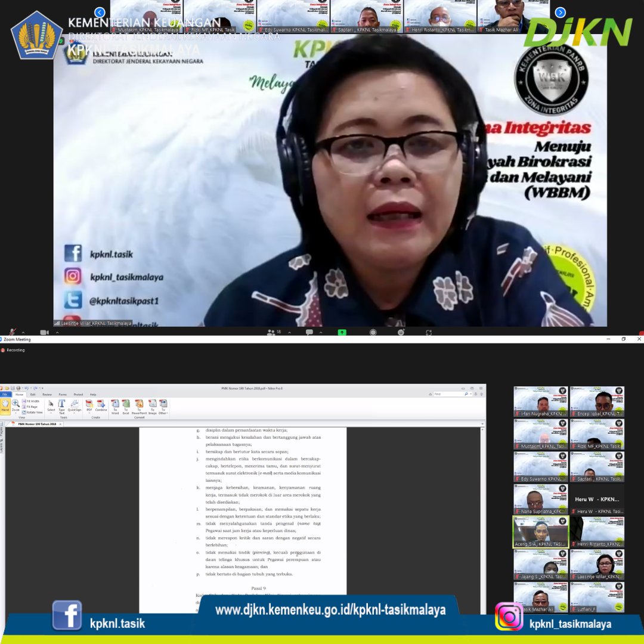Expand the participants options caret
Screen dimensions: 644x644
[x=290, y=332]
